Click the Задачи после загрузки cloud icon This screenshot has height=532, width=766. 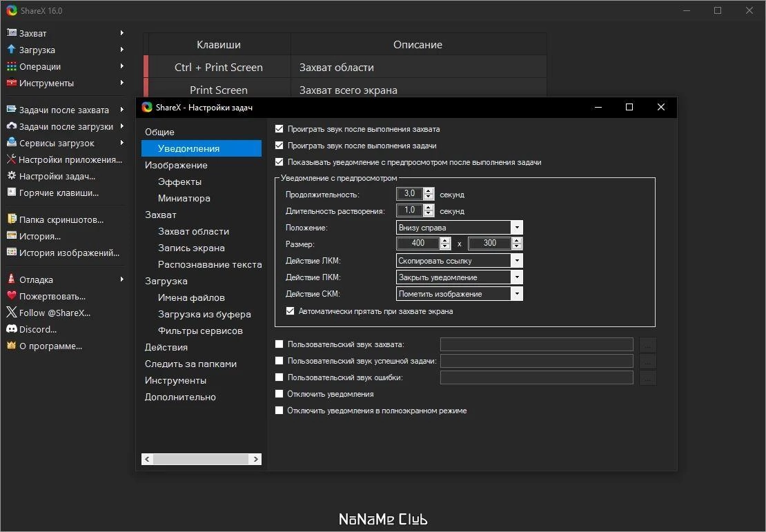click(12, 126)
